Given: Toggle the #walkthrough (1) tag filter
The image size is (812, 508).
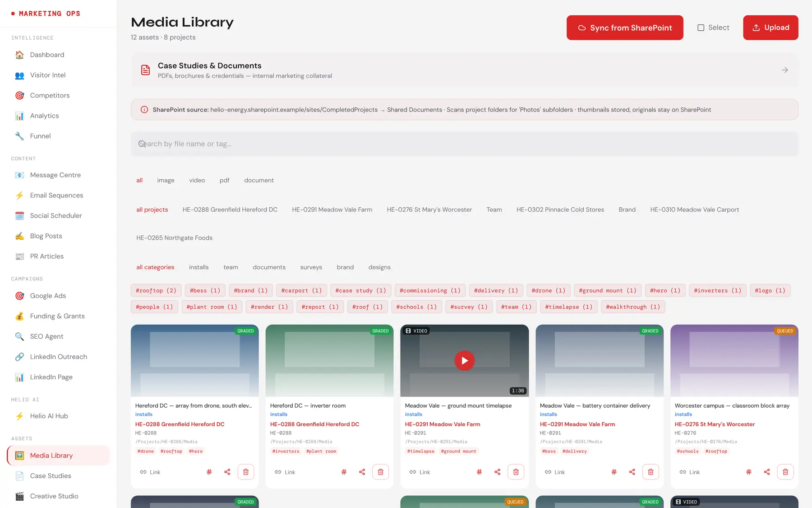Looking at the screenshot, I should tap(633, 307).
